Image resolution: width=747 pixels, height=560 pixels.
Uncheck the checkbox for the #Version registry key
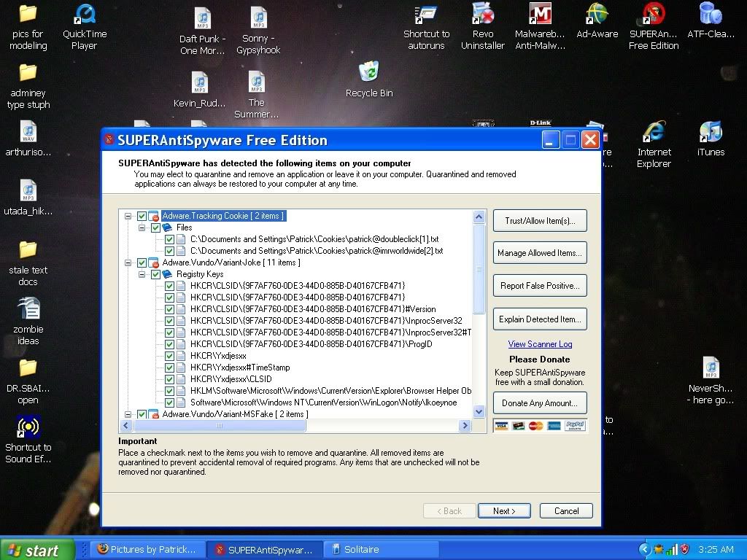click(169, 309)
